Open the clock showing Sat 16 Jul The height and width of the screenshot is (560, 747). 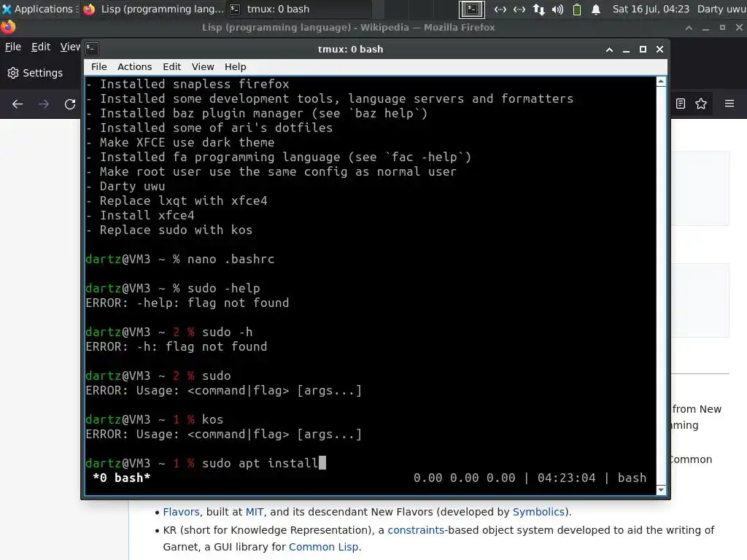pyautogui.click(x=651, y=9)
